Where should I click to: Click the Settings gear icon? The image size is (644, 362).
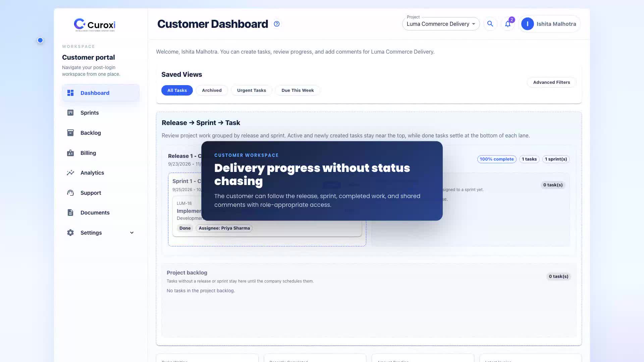coord(70,233)
